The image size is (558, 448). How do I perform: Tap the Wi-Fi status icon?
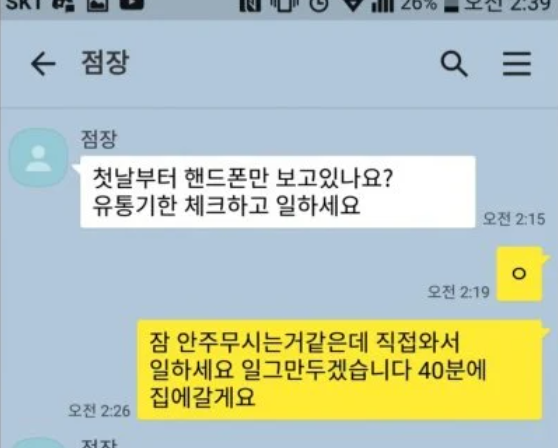tap(352, 5)
